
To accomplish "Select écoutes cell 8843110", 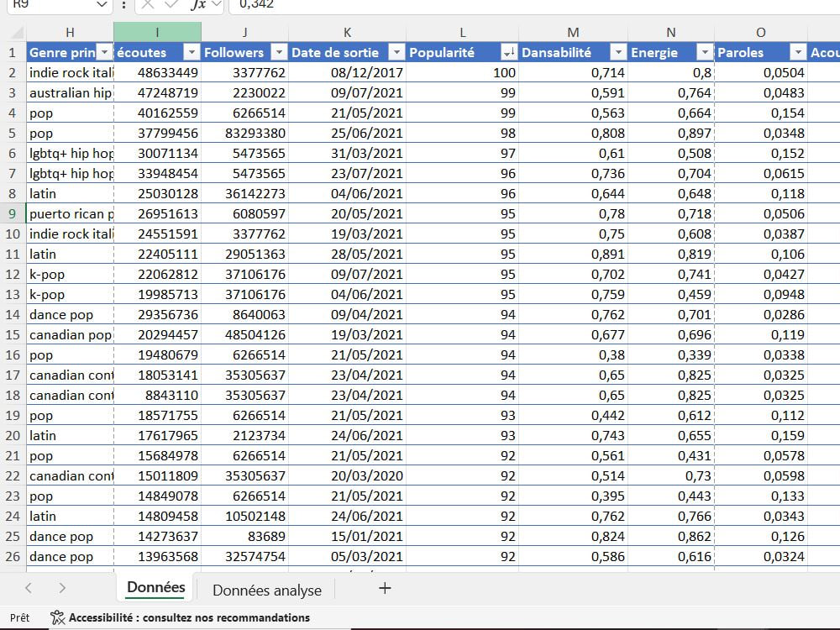I will coord(158,396).
